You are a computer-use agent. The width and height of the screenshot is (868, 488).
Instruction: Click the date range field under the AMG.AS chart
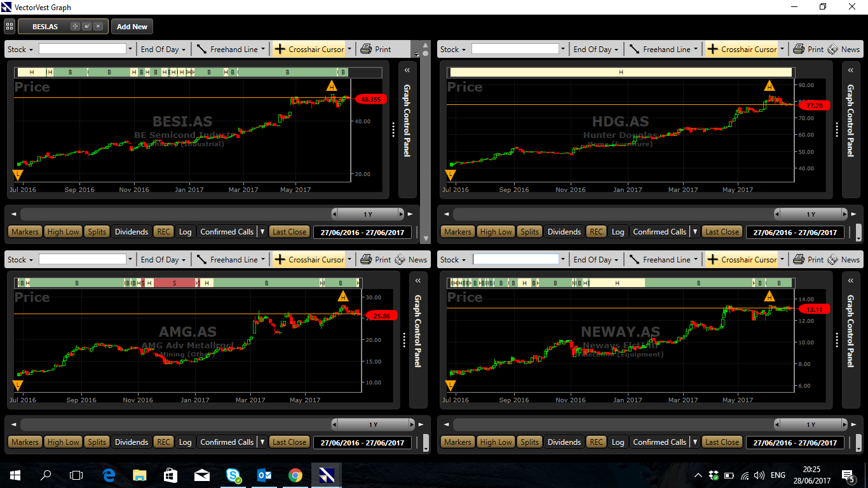pos(362,442)
